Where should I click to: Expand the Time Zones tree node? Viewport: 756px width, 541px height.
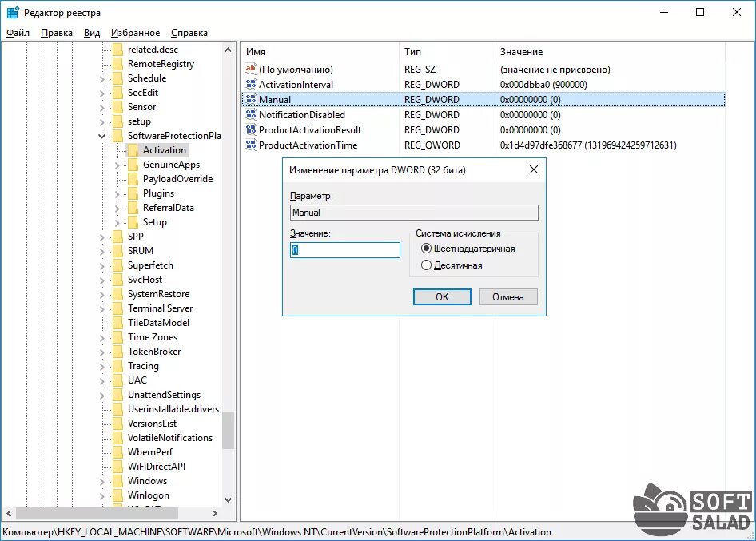[101, 338]
